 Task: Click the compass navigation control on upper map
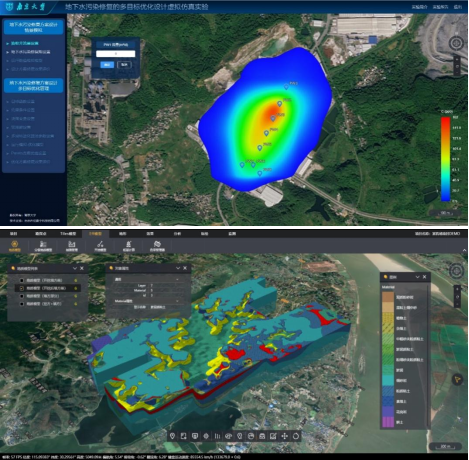pyautogui.click(x=456, y=43)
